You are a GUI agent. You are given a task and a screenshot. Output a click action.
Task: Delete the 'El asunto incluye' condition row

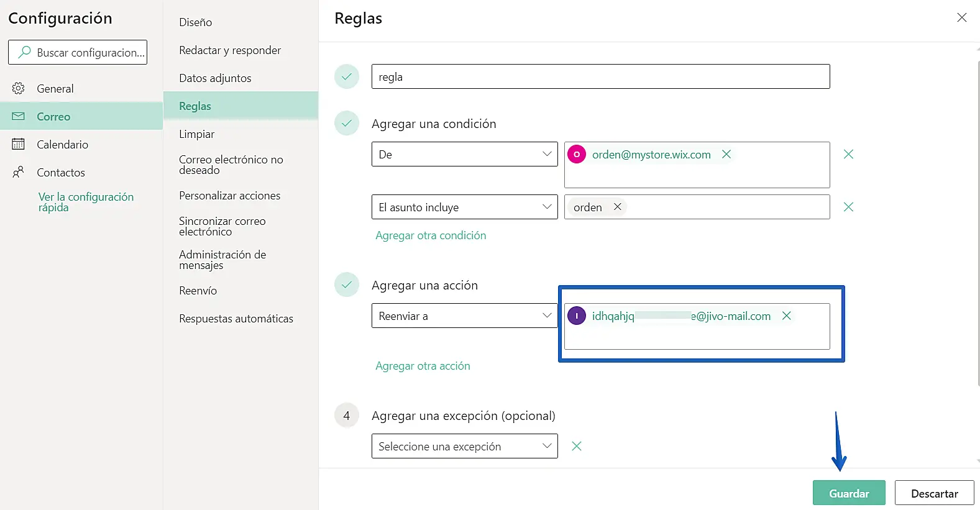point(848,207)
